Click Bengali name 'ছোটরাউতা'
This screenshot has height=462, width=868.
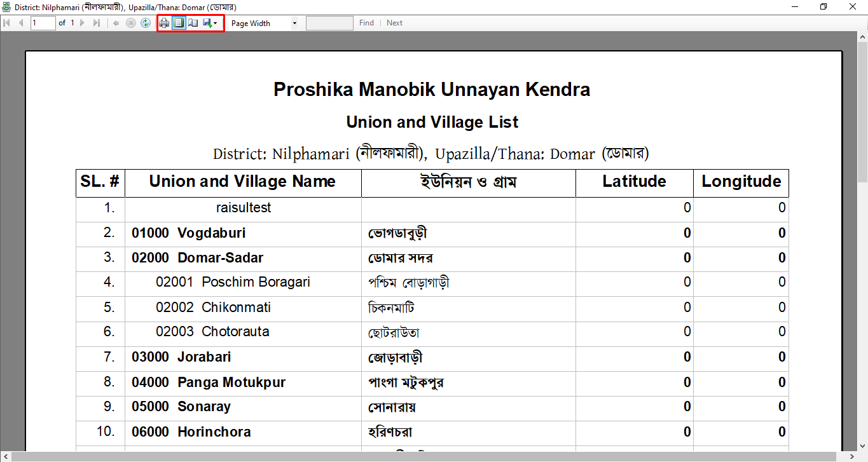[394, 332]
